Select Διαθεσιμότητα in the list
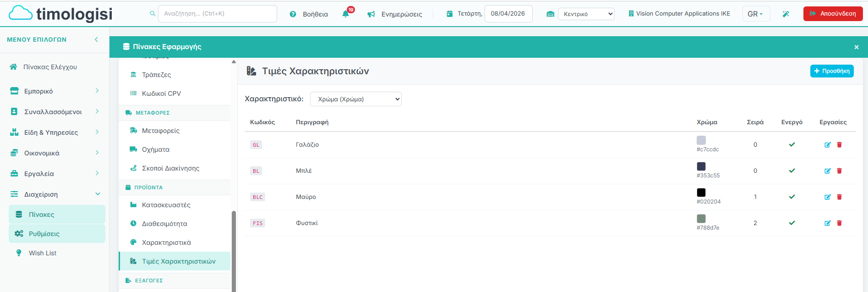This screenshot has height=292, width=868. coord(175,224)
